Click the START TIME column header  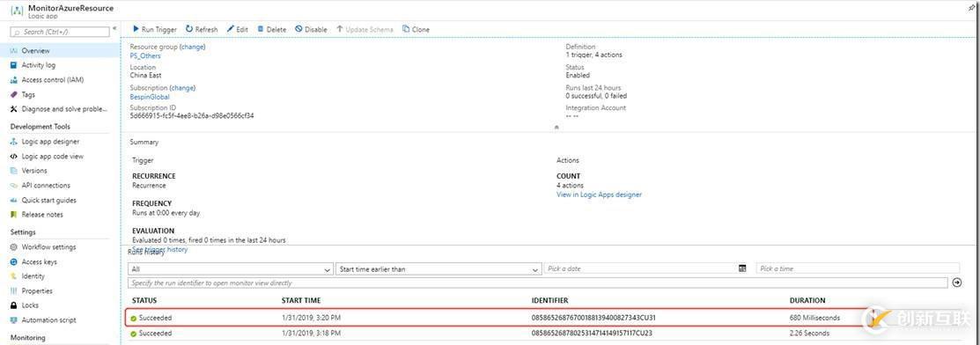(301, 301)
